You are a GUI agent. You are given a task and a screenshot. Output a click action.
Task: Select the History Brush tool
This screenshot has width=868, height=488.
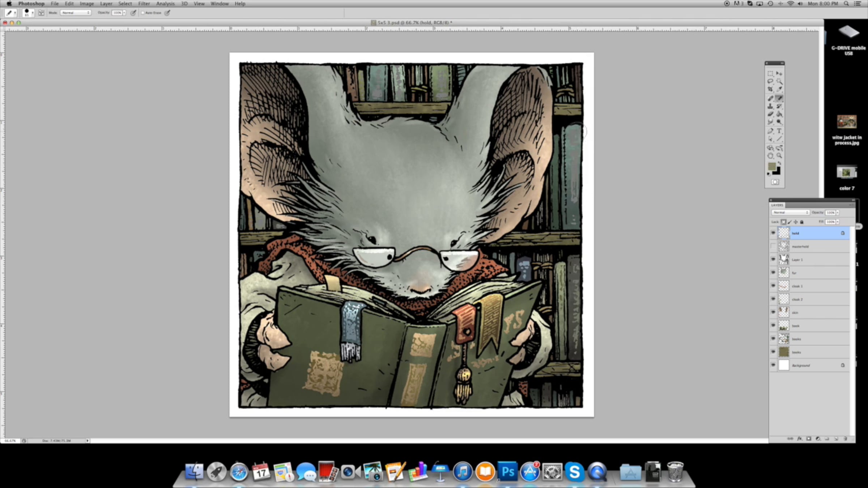pyautogui.click(x=779, y=106)
